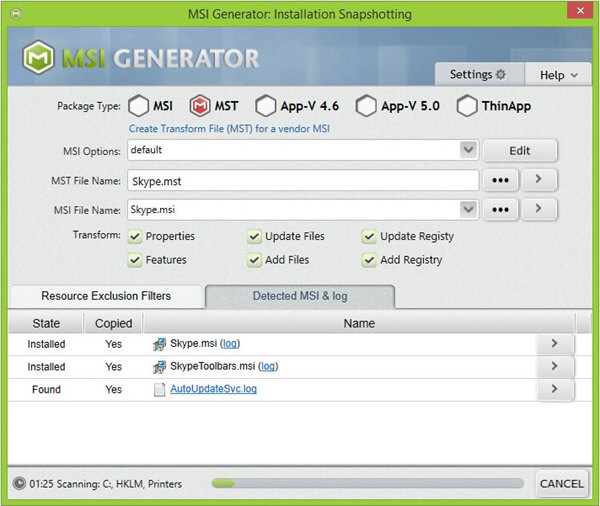Cancel the scanning operation
The image size is (600, 506).
point(561,484)
